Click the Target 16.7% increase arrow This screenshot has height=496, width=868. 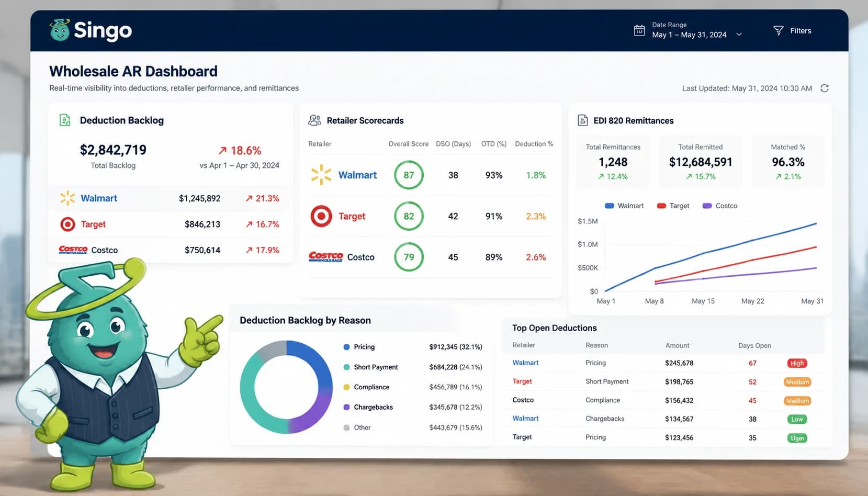click(x=249, y=224)
